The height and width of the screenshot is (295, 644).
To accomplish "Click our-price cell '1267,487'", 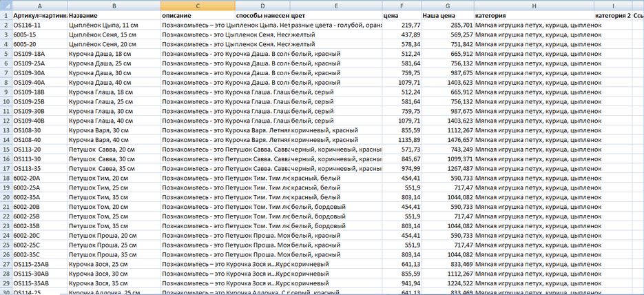I will click(447, 168).
